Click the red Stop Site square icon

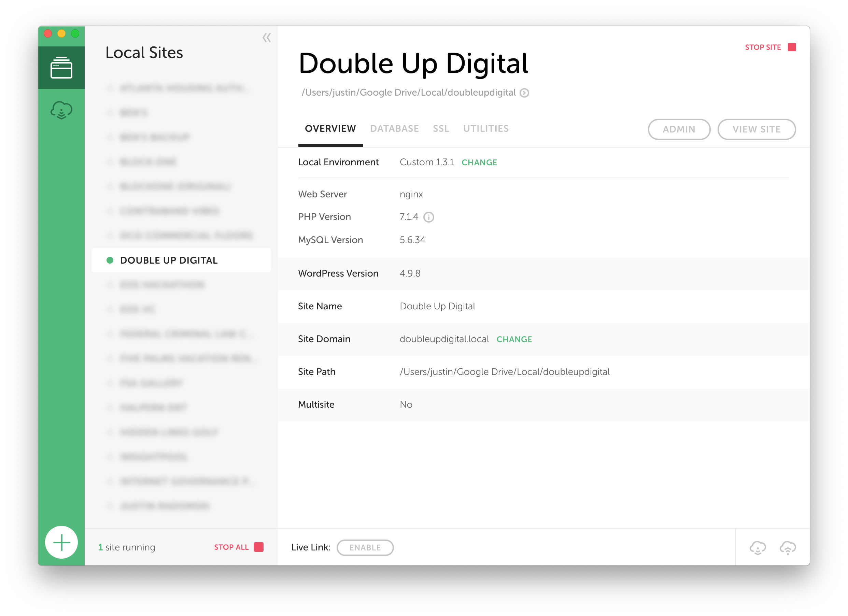(x=792, y=47)
